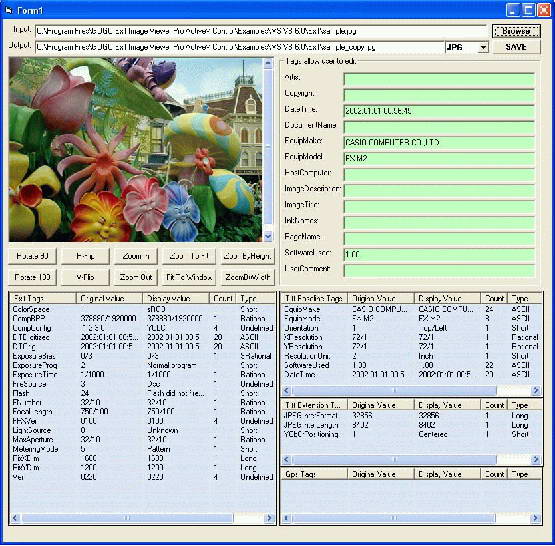Click the flower preview image
Image resolution: width=555 pixels, height=546 pixels.
pos(136,149)
